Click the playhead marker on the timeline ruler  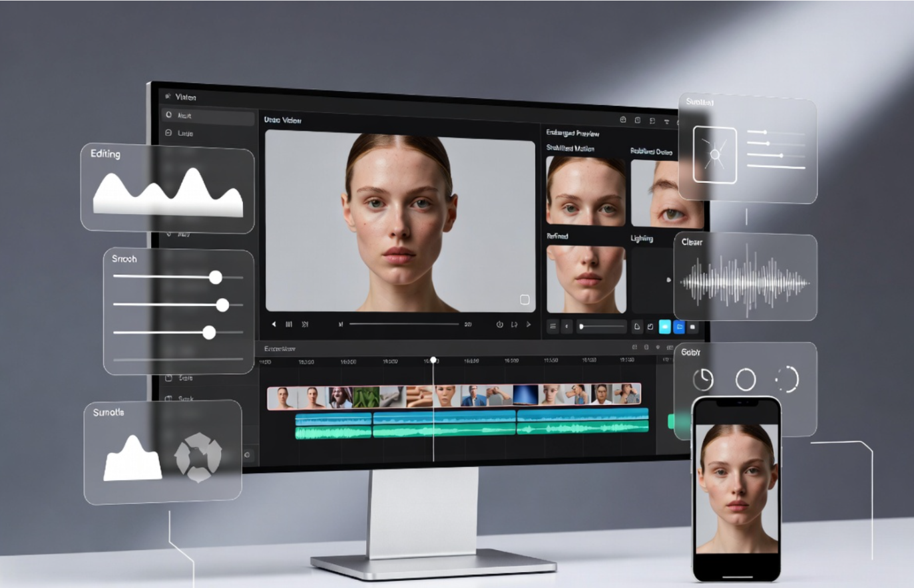(x=433, y=360)
